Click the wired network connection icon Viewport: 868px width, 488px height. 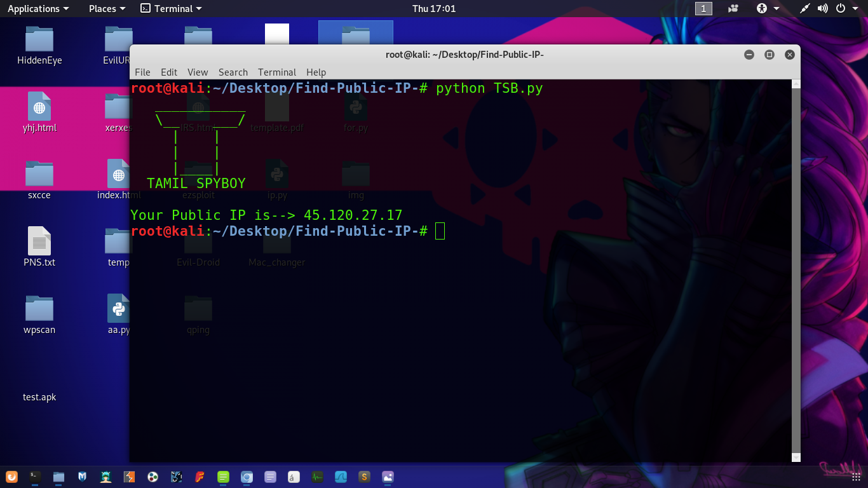pos(805,9)
